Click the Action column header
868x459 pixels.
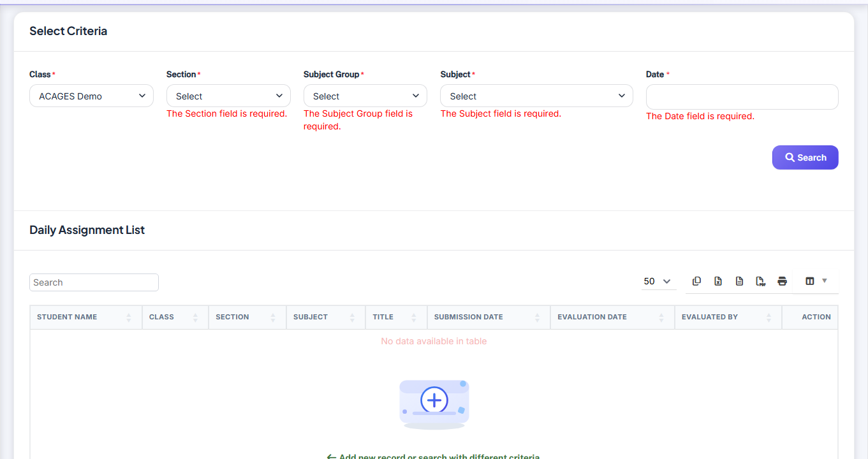809,317
